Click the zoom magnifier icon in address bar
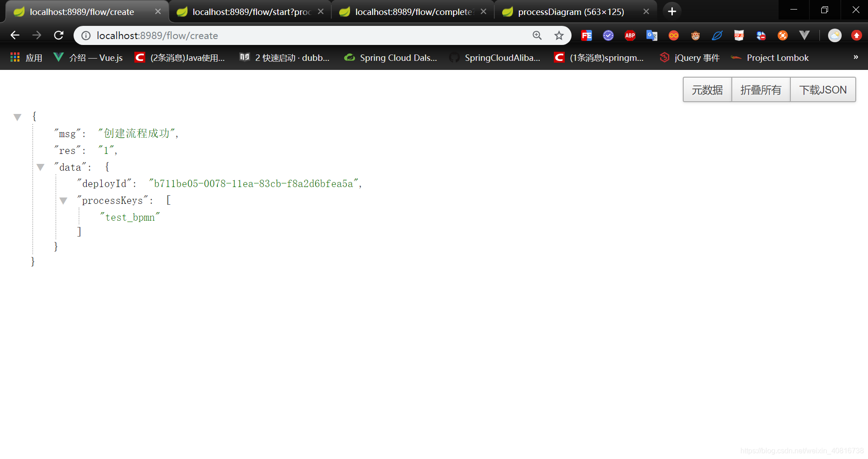Screen dimensions: 868x459 click(x=537, y=35)
